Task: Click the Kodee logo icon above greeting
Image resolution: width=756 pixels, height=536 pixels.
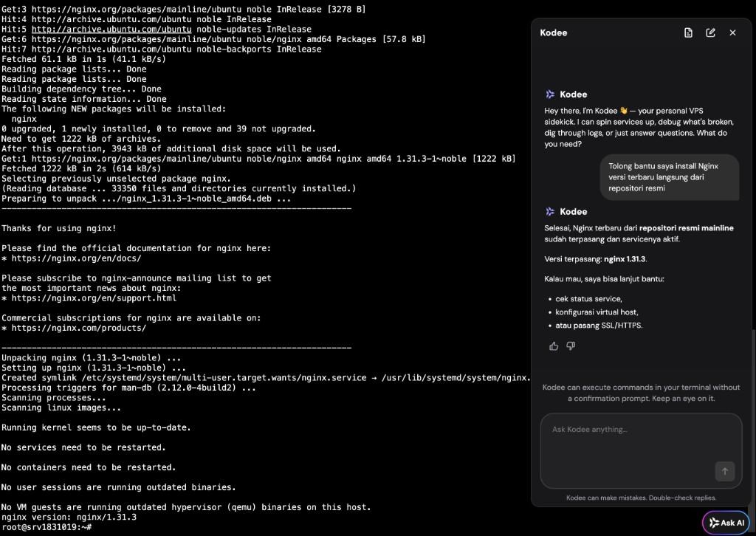Action: coord(549,95)
